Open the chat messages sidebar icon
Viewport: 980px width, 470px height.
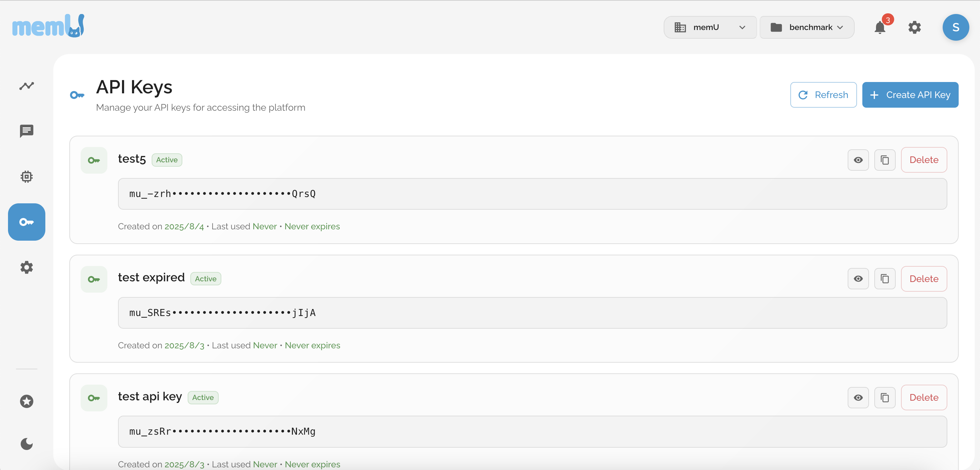tap(27, 131)
